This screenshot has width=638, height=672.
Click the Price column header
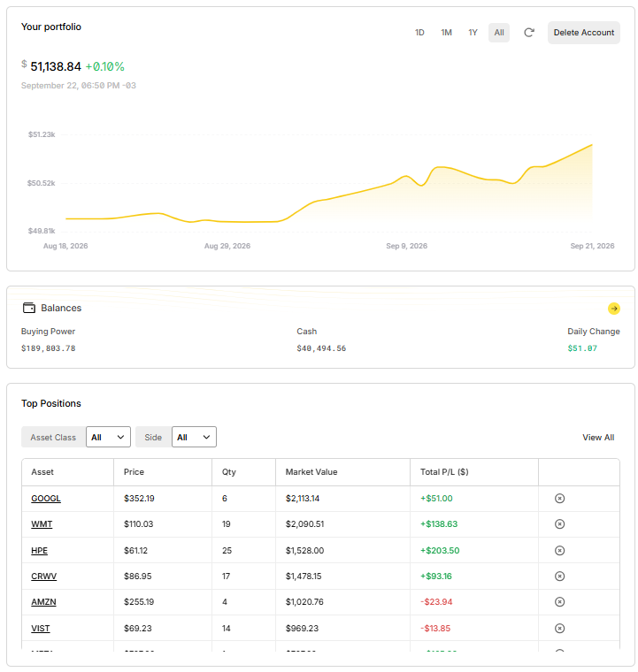tap(134, 472)
